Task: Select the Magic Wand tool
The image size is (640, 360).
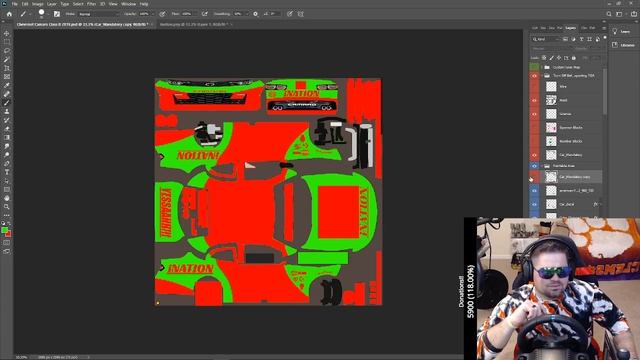Action: (7, 60)
